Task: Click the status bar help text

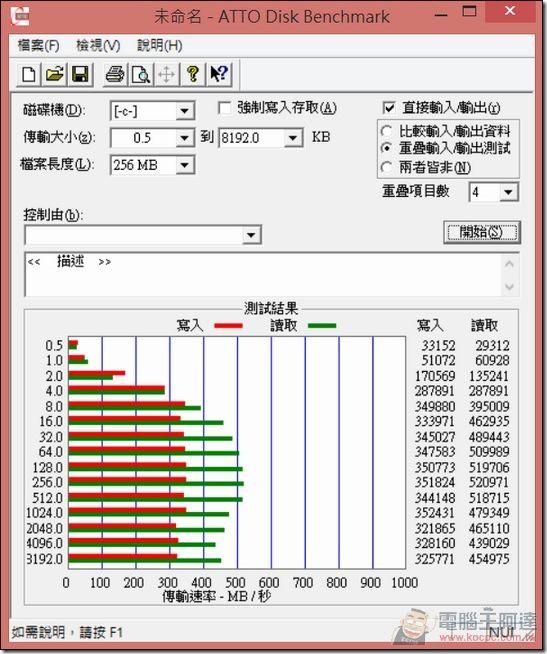Action: point(67,632)
